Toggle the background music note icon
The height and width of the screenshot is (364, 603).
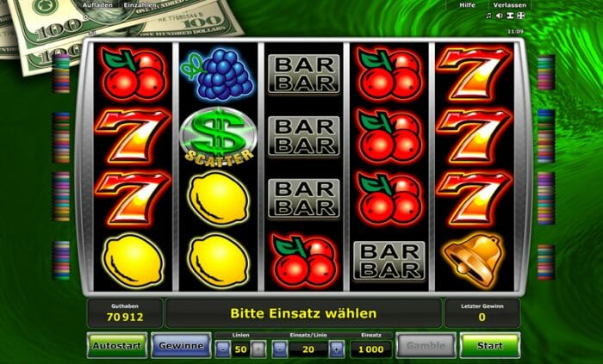click(488, 15)
